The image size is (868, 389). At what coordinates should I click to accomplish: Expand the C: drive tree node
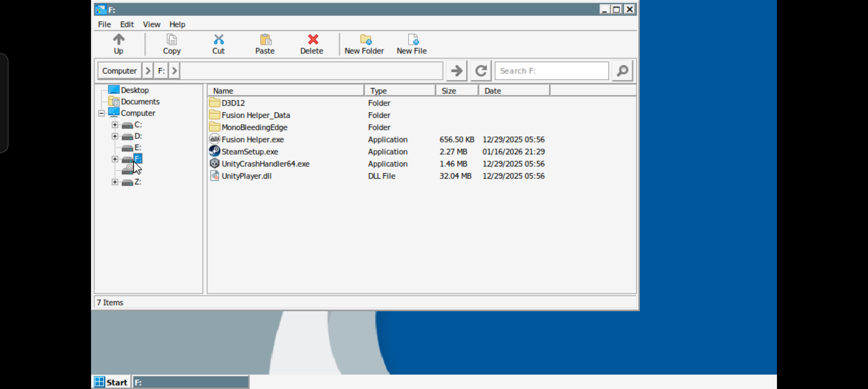pos(115,125)
